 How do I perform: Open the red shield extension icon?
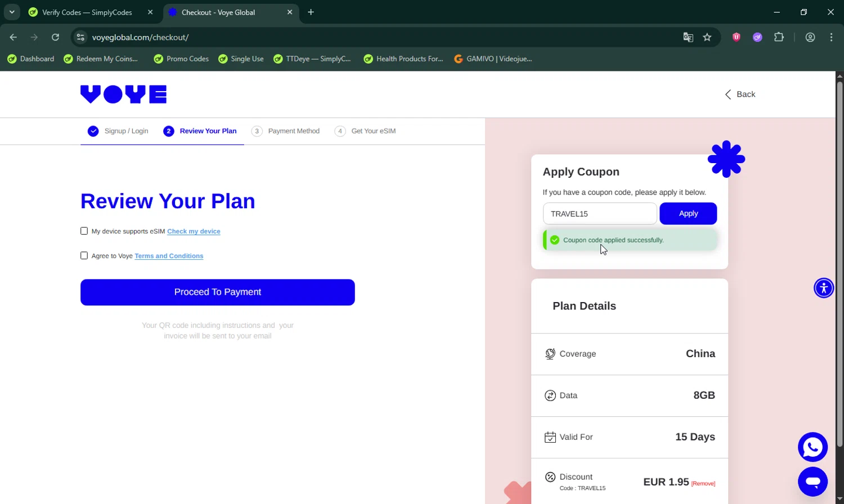click(x=736, y=37)
